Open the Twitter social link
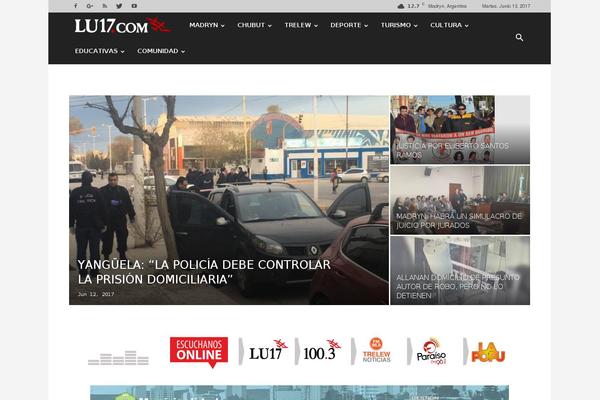 pos(119,6)
